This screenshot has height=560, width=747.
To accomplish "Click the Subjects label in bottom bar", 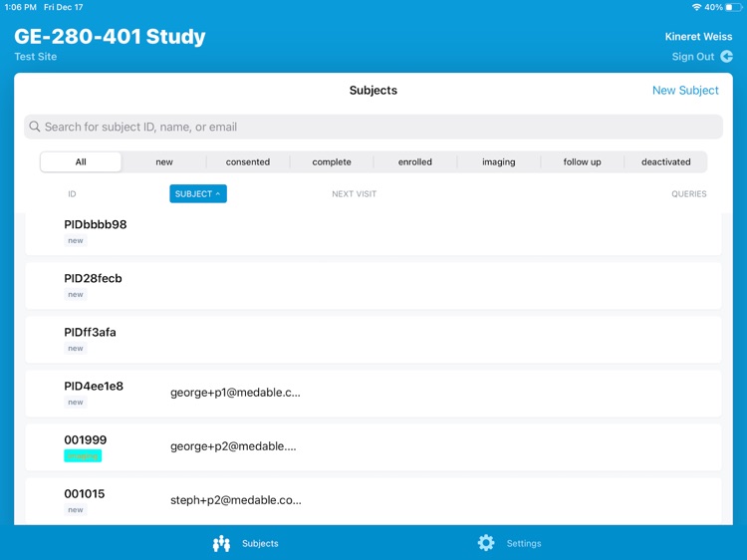I will coord(260,543).
